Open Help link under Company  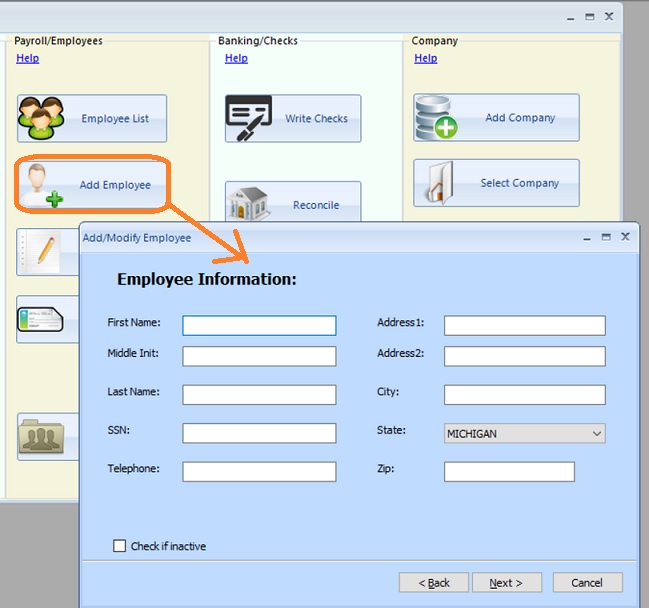425,58
